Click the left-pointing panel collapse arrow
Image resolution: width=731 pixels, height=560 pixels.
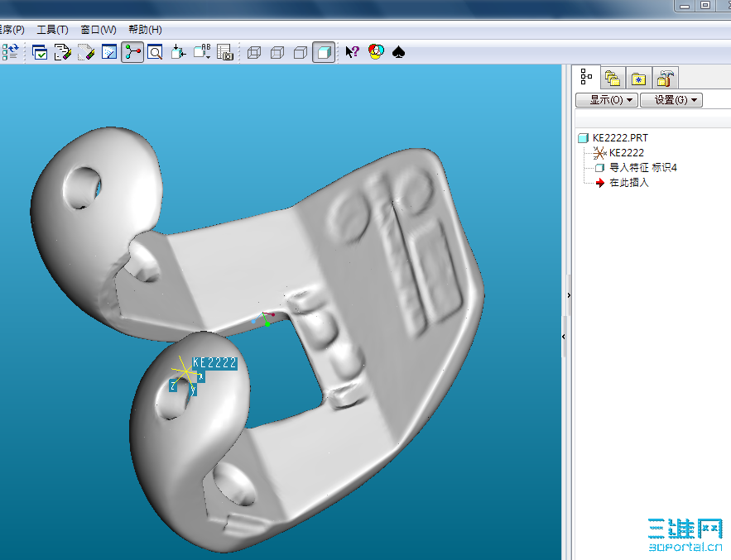coord(564,337)
